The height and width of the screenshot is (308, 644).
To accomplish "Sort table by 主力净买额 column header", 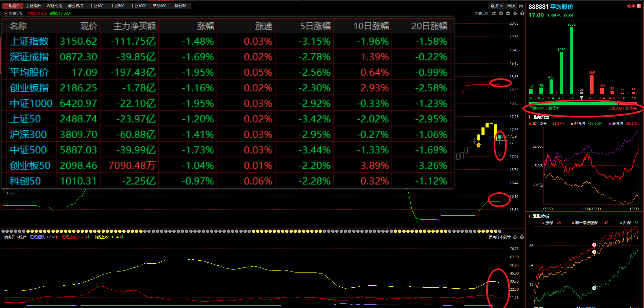I will click(x=134, y=26).
